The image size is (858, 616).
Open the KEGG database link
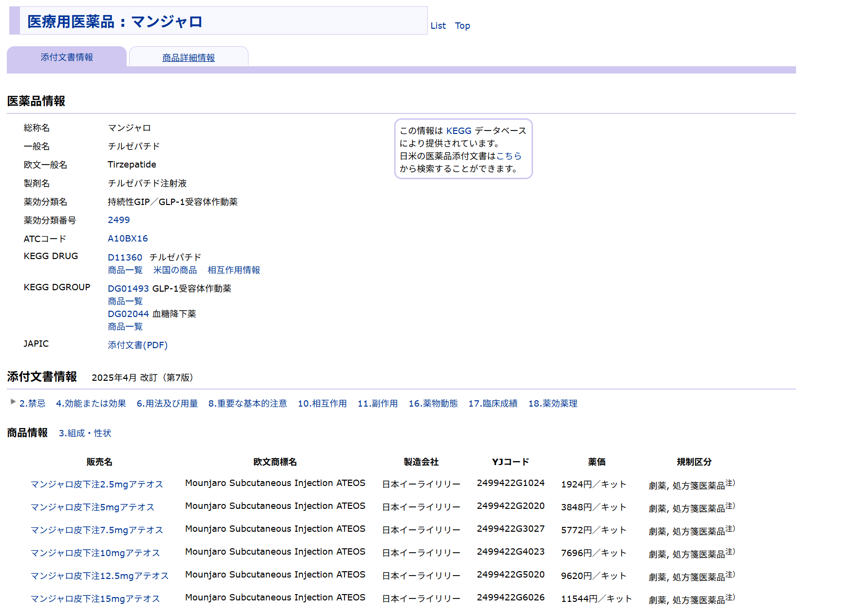(x=458, y=131)
